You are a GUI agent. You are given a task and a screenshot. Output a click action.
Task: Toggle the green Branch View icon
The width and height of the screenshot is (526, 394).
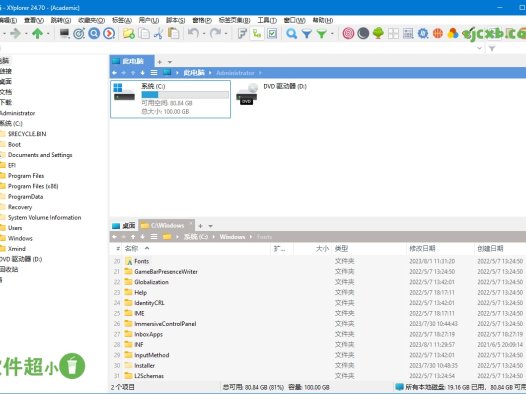pyautogui.click(x=257, y=33)
